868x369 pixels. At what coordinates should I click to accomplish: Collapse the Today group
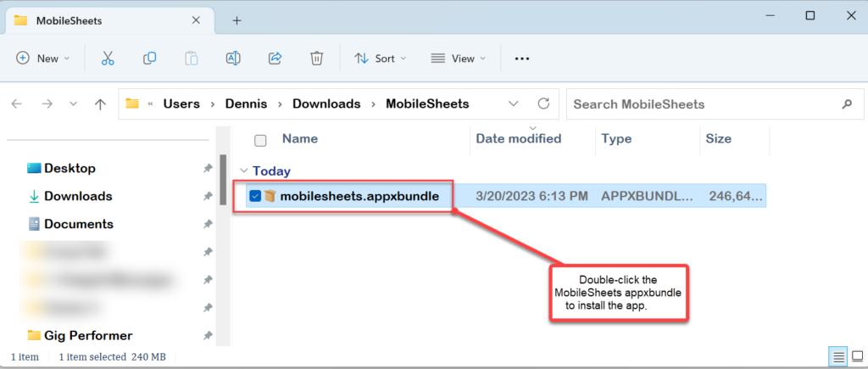(243, 171)
